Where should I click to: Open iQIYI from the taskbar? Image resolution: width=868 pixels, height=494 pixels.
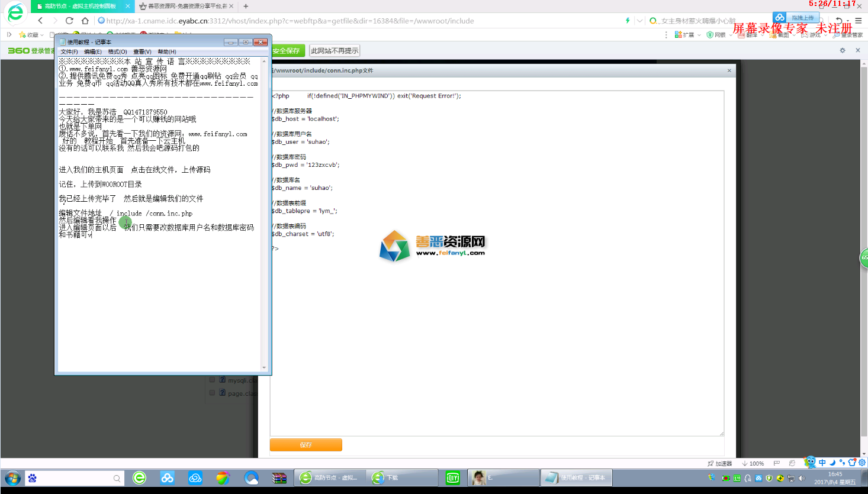coord(453,478)
